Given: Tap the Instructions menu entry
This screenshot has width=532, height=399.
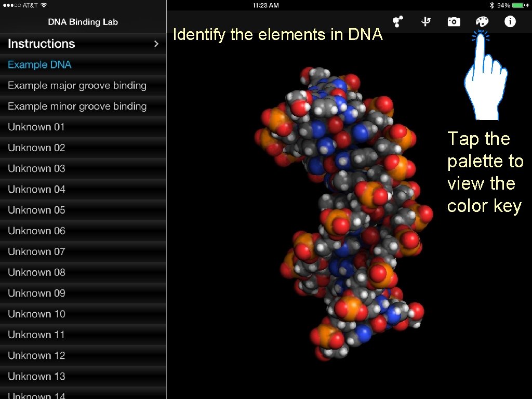Looking at the screenshot, I should coord(42,44).
